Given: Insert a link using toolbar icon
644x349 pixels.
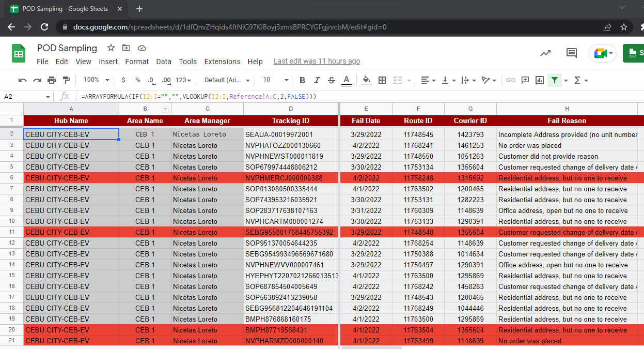Looking at the screenshot, I should coord(511,80).
